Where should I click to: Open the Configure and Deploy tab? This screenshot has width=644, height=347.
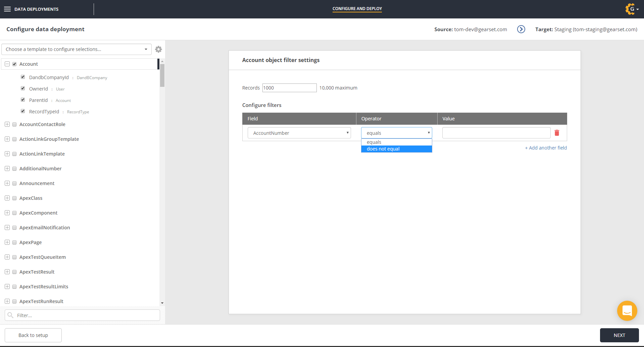pos(357,9)
